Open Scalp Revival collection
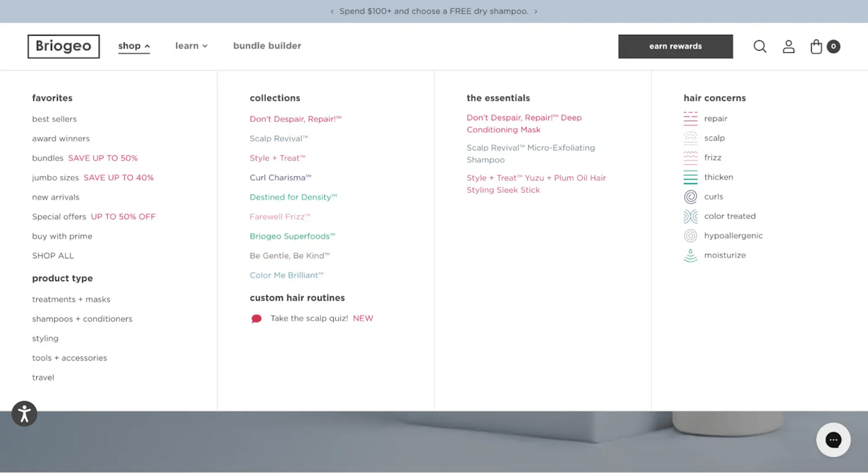 click(x=279, y=138)
